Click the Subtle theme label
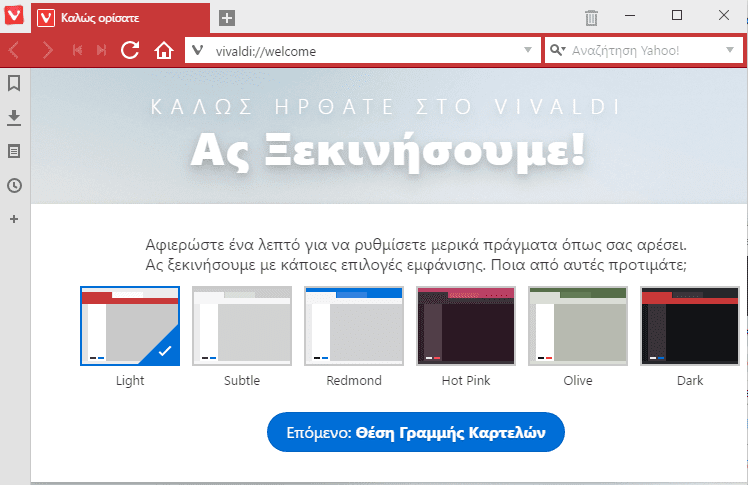748x485 pixels. [242, 381]
